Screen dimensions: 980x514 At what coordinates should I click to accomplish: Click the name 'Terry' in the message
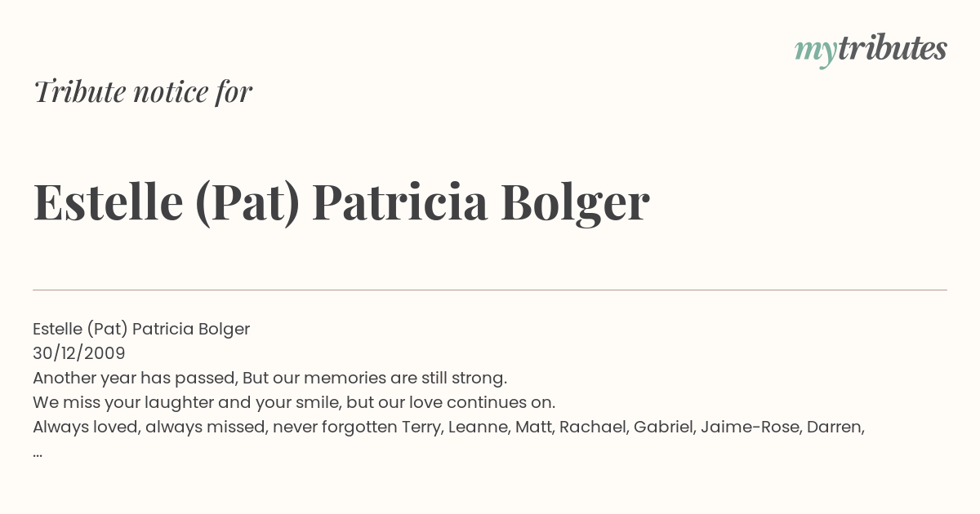(421, 428)
